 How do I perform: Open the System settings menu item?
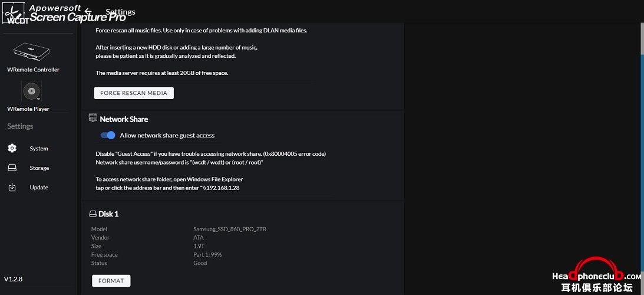point(39,149)
